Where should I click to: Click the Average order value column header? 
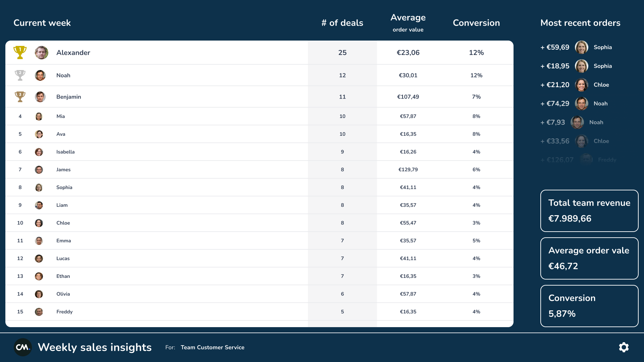pyautogui.click(x=408, y=22)
